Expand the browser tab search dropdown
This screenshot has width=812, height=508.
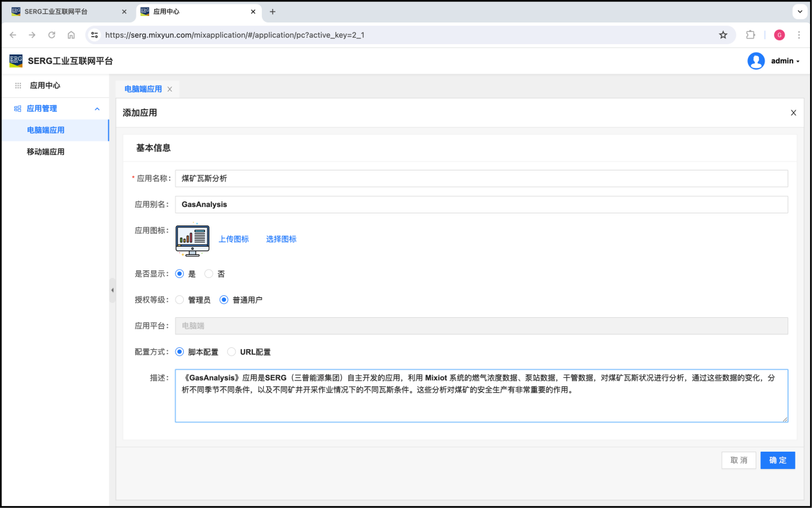point(800,12)
